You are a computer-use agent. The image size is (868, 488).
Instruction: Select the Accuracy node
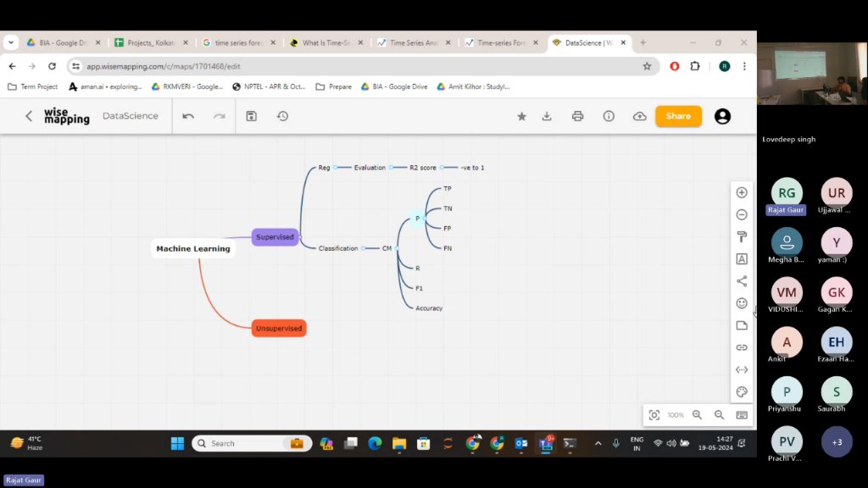coord(429,308)
